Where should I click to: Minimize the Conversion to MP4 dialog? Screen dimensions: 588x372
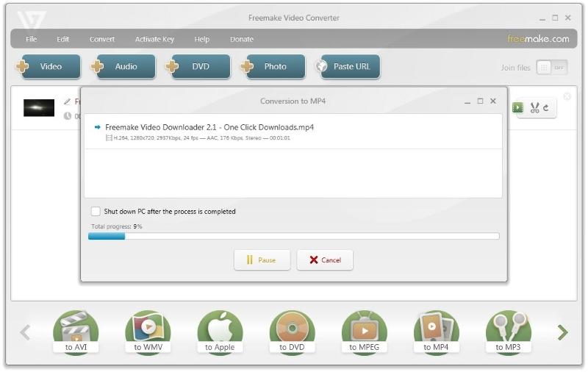tap(467, 101)
